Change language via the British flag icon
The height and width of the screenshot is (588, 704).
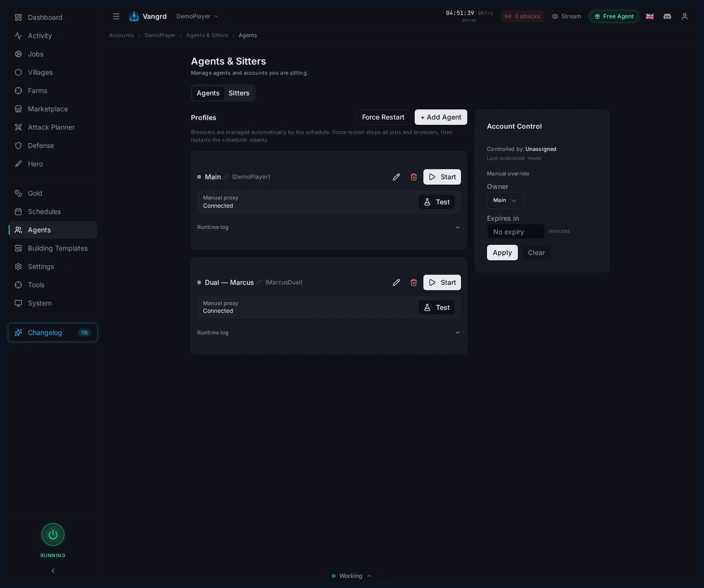(x=650, y=16)
